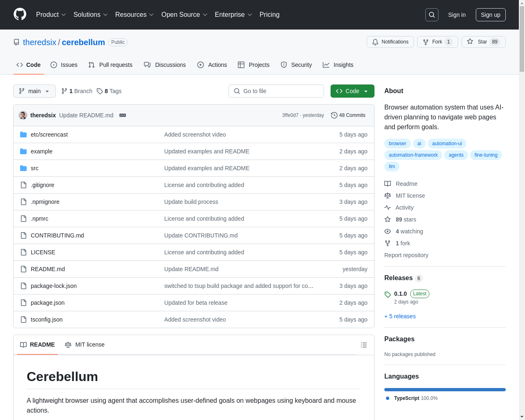Viewport: 525px width, 420px height.
Task: Click the browser topic tag
Action: pyautogui.click(x=397, y=144)
